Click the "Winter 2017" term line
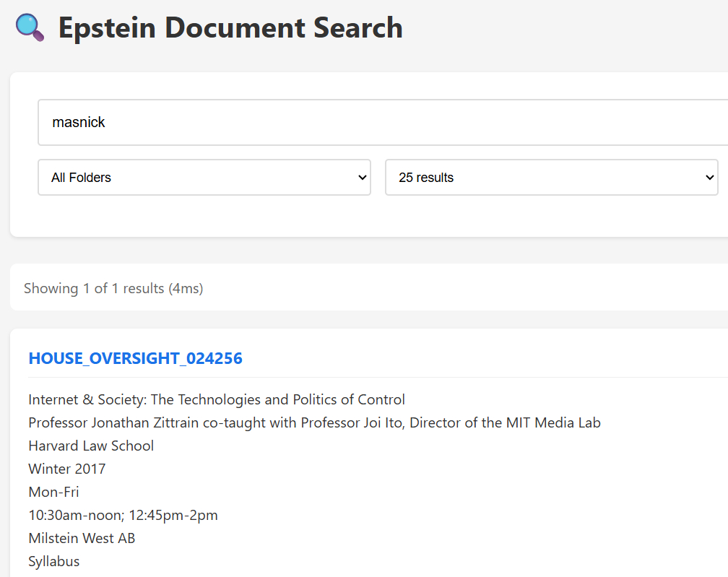The image size is (728, 577). tap(67, 469)
